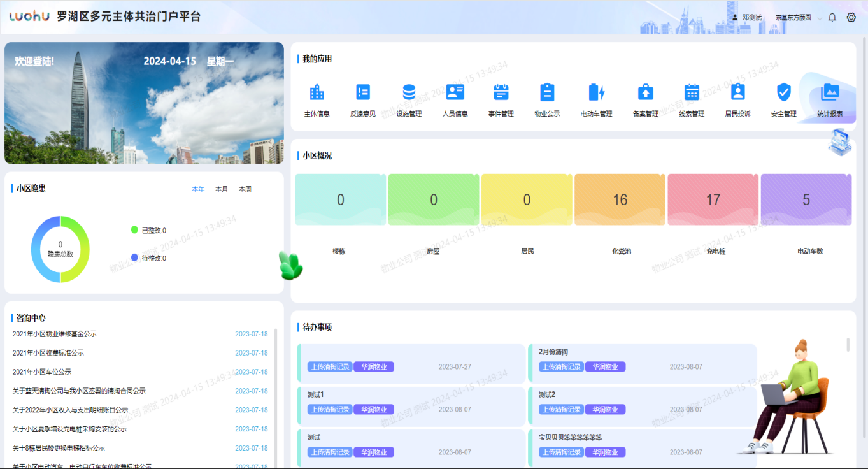Open the settings gear icon
Viewport: 868px width, 469px height.
[x=851, y=18]
